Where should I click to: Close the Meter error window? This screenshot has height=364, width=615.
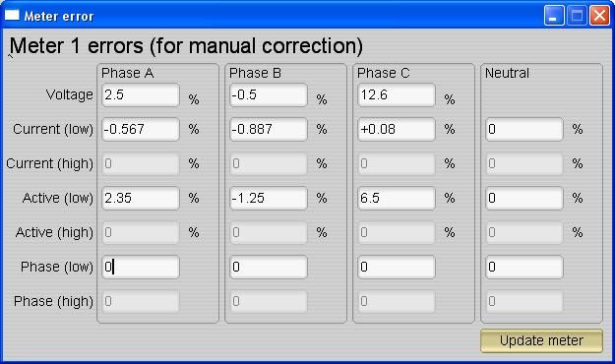(x=599, y=16)
